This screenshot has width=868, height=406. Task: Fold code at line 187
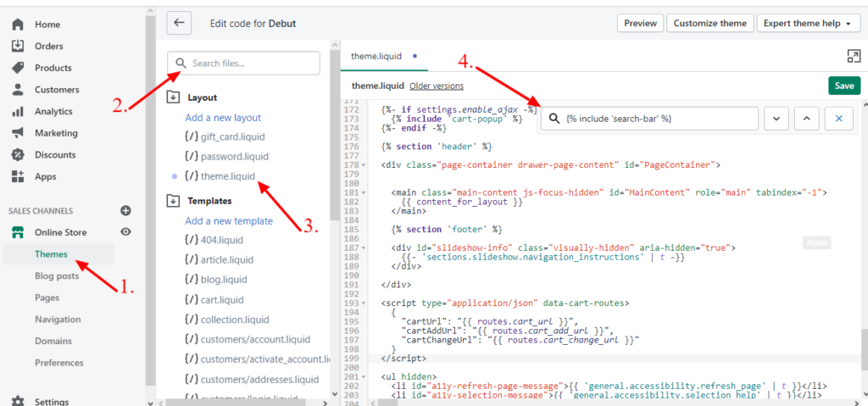coord(363,247)
